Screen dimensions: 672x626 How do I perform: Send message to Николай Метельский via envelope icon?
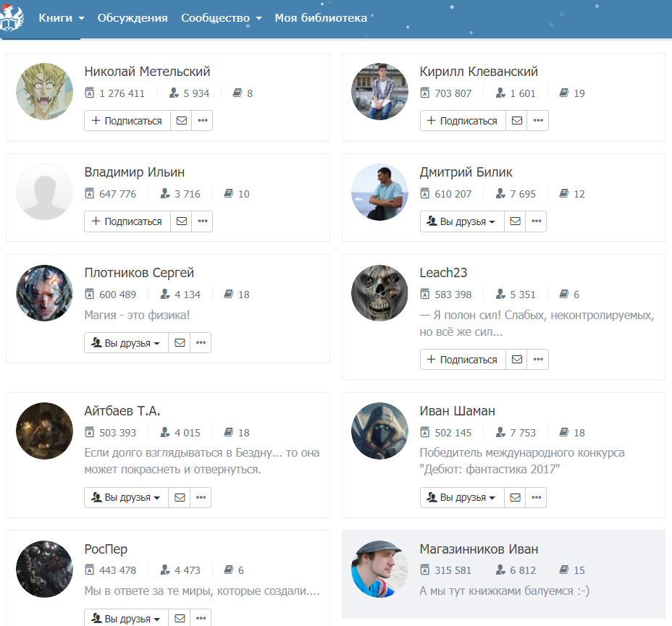tap(181, 121)
